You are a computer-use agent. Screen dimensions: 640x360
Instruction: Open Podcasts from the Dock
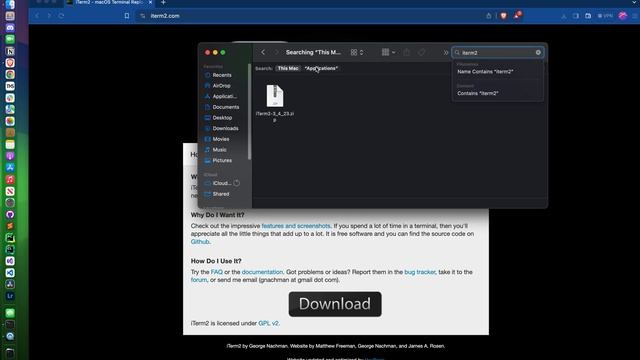pyautogui.click(x=10, y=156)
